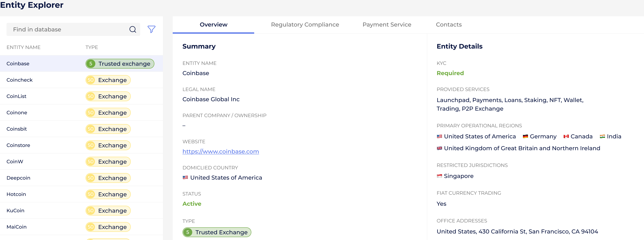This screenshot has height=240, width=644.
Task: Click the Exchange badge for CoinList
Action: tap(108, 96)
